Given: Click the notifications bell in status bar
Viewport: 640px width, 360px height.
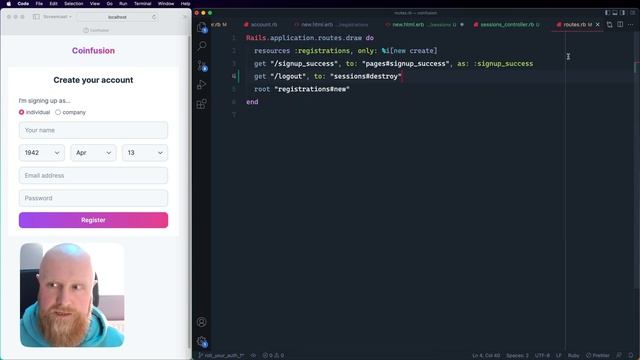Looking at the screenshot, I should tap(631, 356).
